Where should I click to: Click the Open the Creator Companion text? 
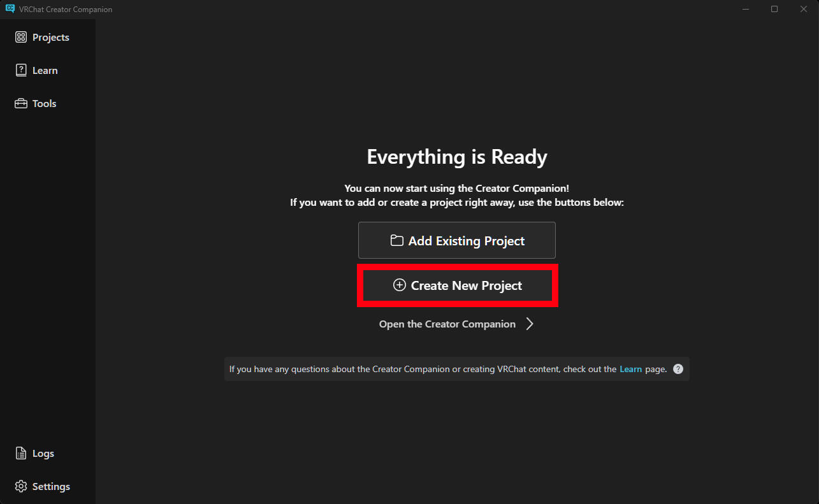coord(447,324)
